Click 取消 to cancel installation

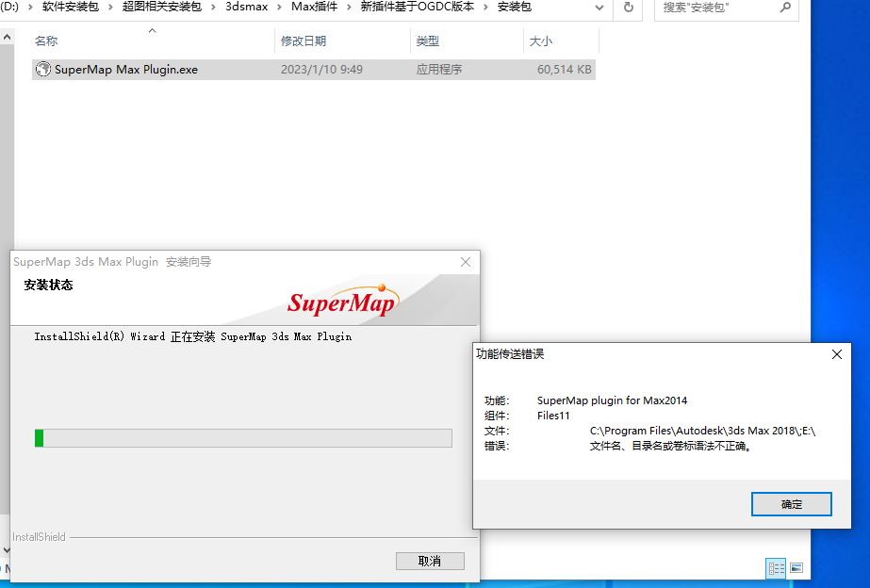pyautogui.click(x=430, y=561)
